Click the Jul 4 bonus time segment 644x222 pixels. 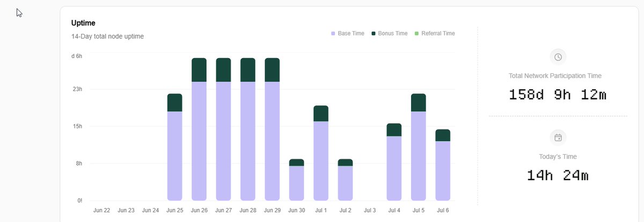pos(394,130)
